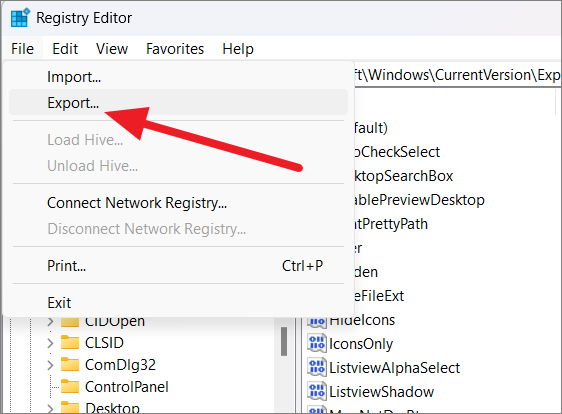Click the ListviewShadow DWORD icon
Screen dimensions: 562x414
(x=317, y=391)
